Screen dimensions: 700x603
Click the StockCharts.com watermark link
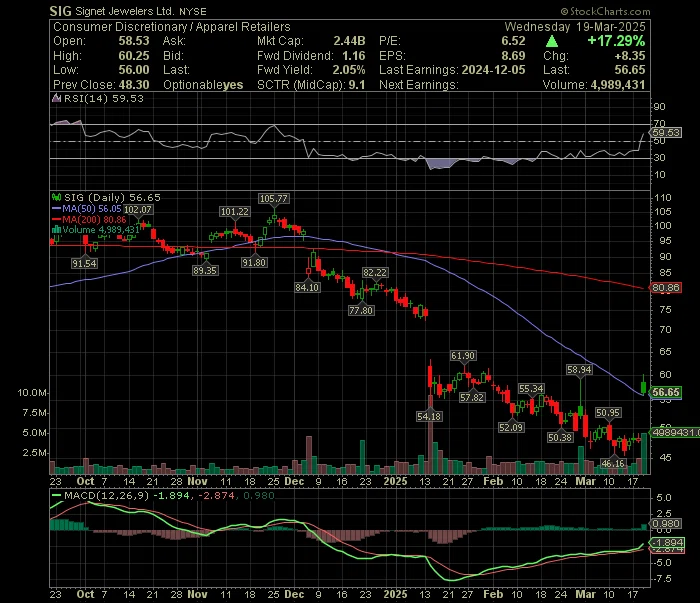coord(605,12)
